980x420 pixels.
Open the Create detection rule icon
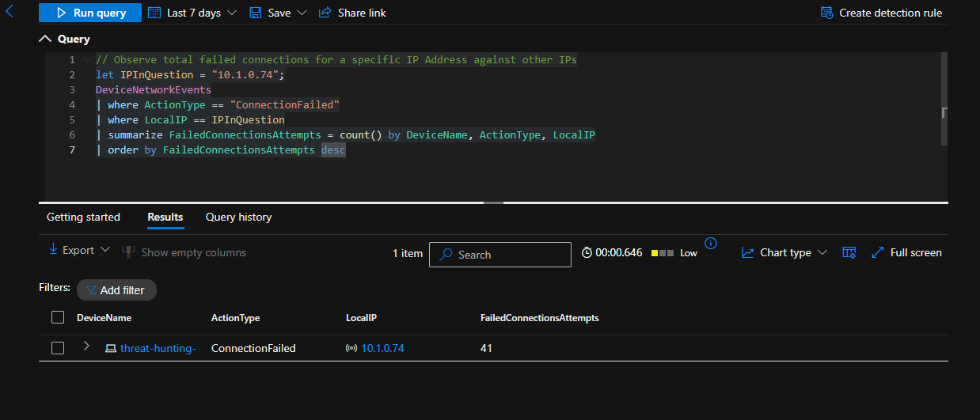point(827,13)
